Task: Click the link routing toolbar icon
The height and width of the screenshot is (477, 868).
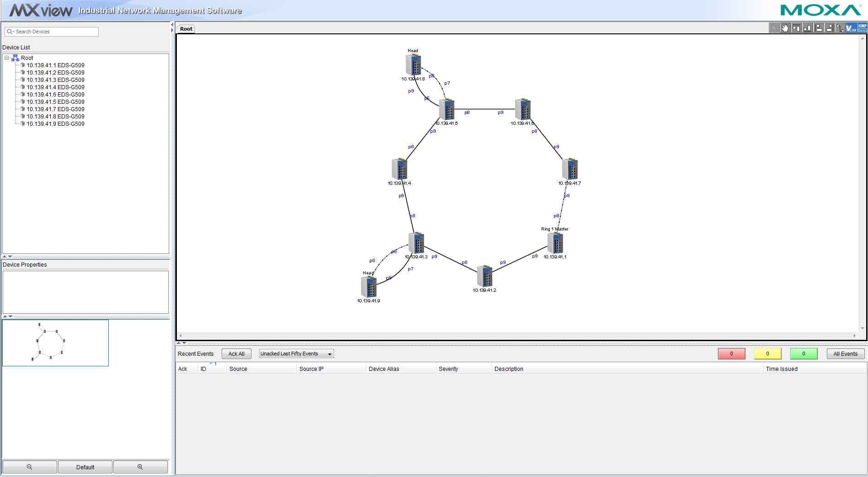Action: [x=840, y=28]
